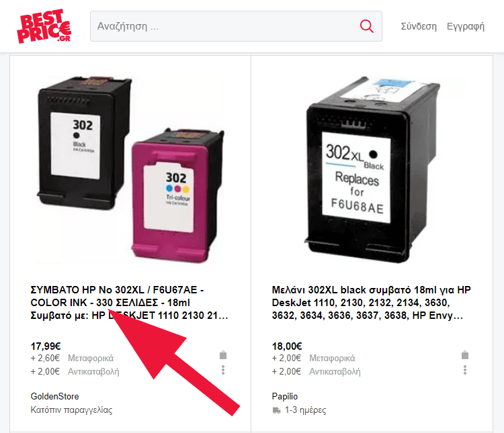Open the 302XL Black cartridge image
504x433 pixels.
[372, 169]
